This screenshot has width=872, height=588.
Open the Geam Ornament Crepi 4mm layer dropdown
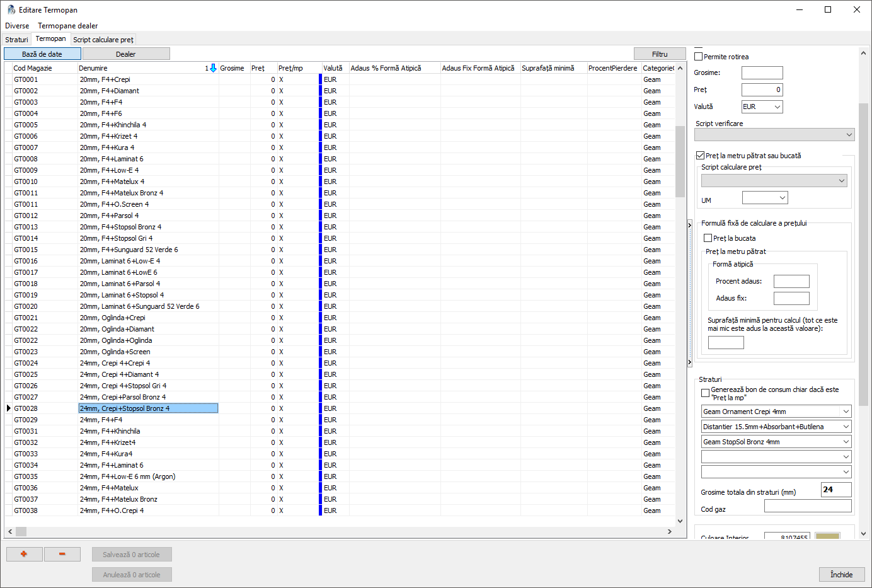846,412
